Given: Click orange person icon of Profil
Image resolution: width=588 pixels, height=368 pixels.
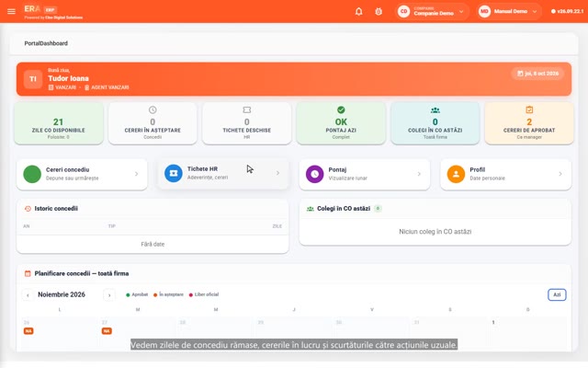Looking at the screenshot, I should click(x=456, y=174).
